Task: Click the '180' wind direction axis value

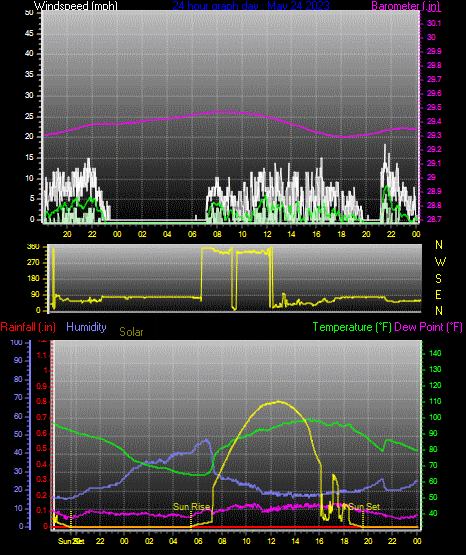Action: [33, 279]
